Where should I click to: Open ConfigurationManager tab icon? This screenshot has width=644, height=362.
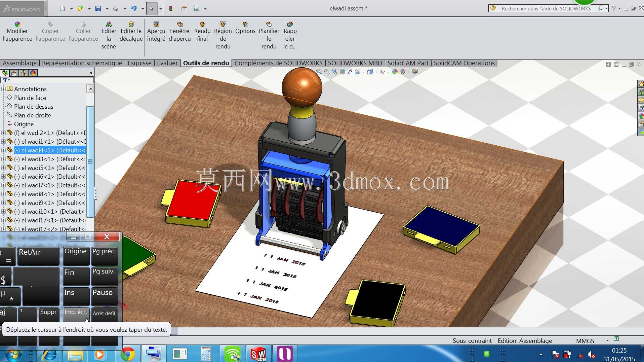pyautogui.click(x=24, y=73)
